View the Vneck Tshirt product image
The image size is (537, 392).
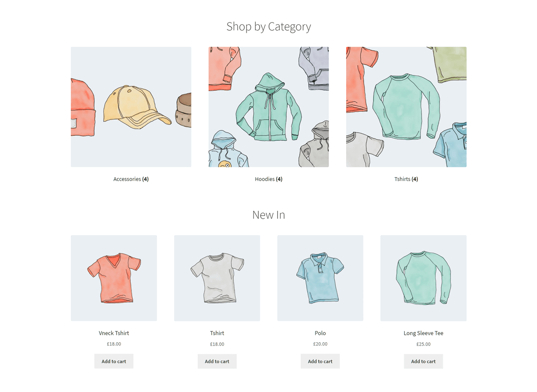114,278
